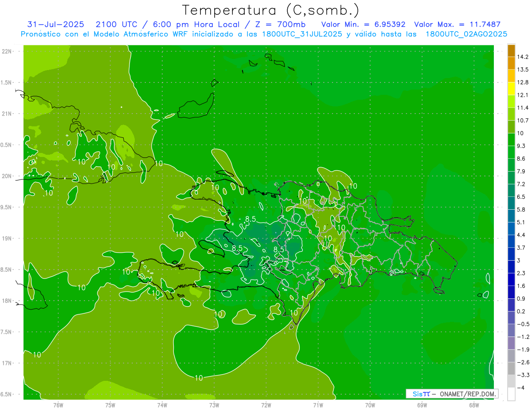532x411 pixels.
Task: Click the 68W longitude axis label
Action: coord(474,405)
